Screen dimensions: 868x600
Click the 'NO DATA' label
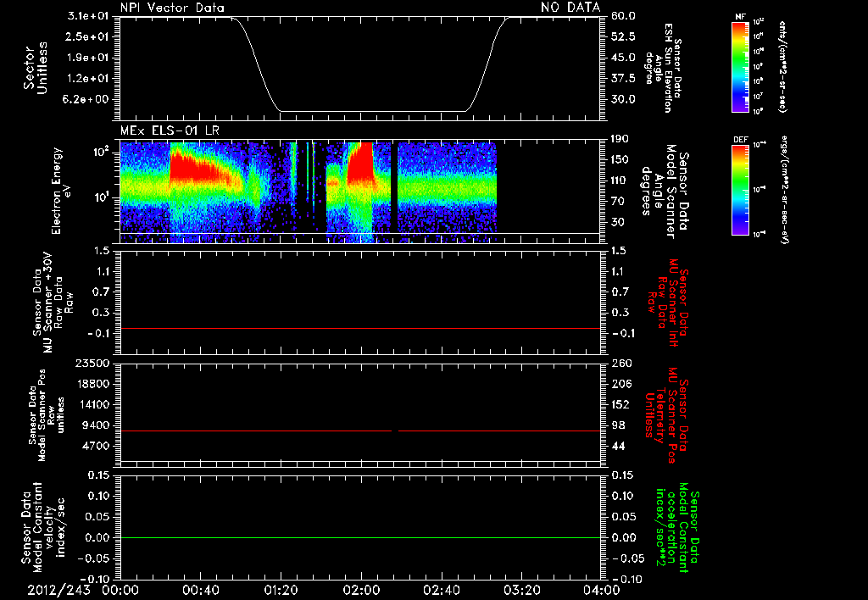tap(570, 8)
